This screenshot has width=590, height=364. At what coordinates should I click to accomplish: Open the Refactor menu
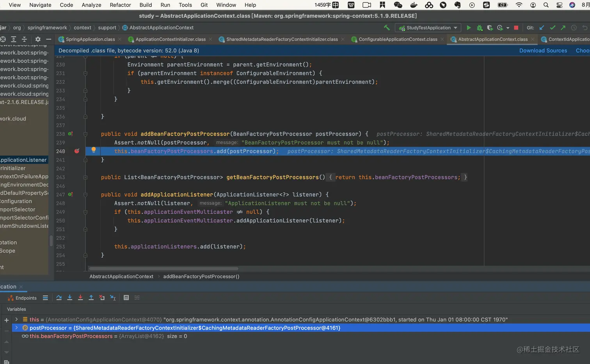pos(120,5)
